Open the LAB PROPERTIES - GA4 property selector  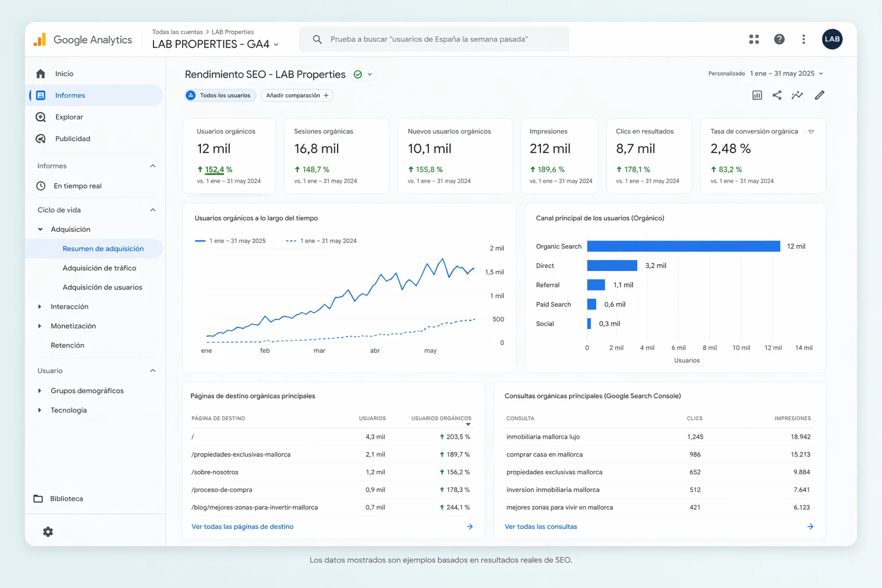pos(215,44)
